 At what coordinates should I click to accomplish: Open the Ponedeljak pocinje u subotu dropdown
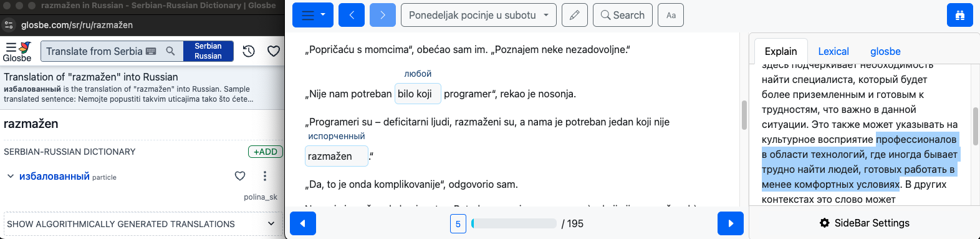coord(479,15)
